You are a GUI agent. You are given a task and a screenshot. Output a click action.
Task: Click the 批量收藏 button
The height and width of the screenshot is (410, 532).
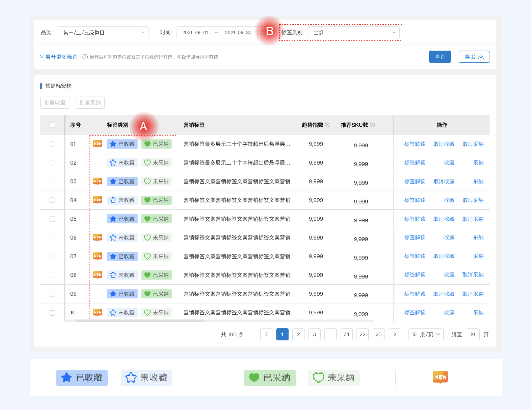pyautogui.click(x=55, y=102)
